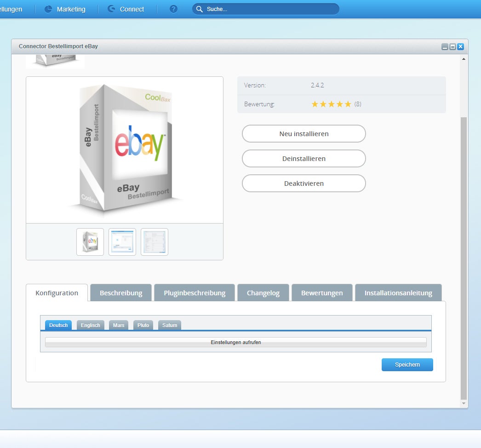Select the eBay box thumbnail
Screen dimensions: 481x448
tap(90, 242)
